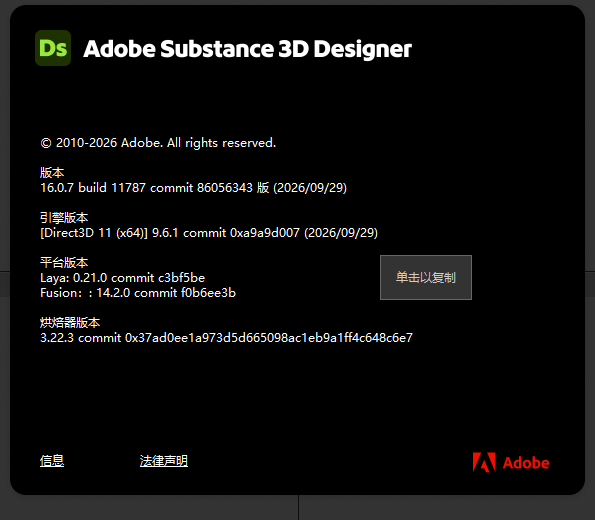
Task: Select the 版本 heading
Action: click(x=52, y=173)
